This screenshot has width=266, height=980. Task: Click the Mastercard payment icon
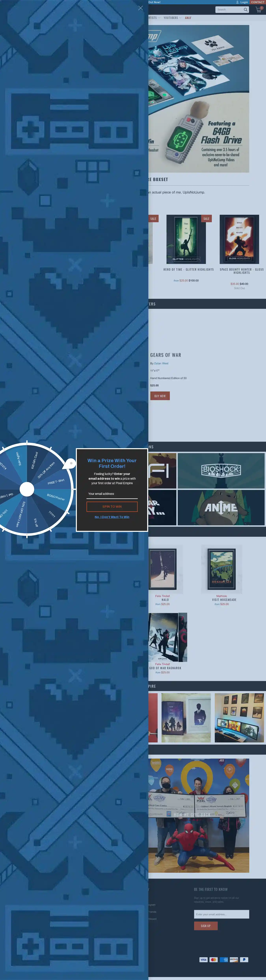[x=213, y=960]
